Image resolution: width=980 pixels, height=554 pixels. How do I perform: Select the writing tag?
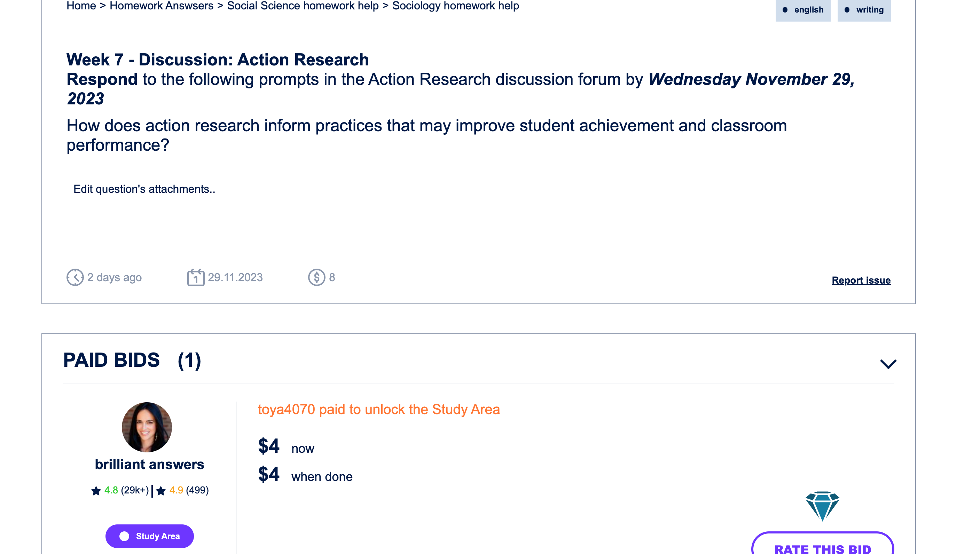pos(864,10)
